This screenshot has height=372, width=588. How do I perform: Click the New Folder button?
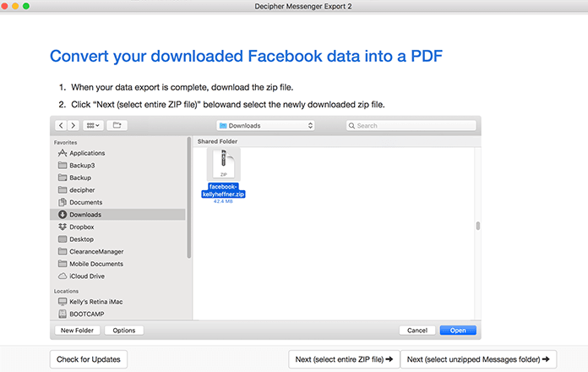tap(77, 331)
